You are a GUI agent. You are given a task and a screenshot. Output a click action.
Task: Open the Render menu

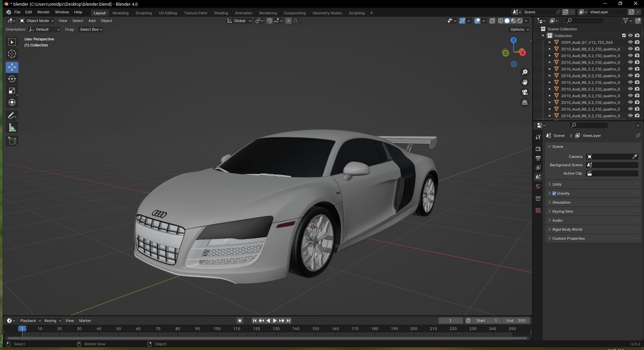(x=43, y=12)
